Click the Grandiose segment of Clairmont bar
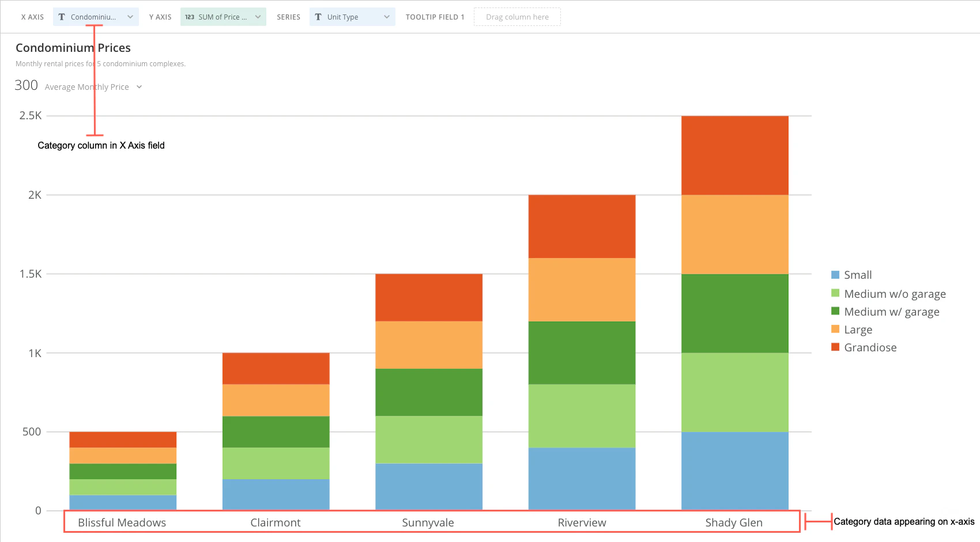Viewport: 980px width, 542px height. [276, 369]
